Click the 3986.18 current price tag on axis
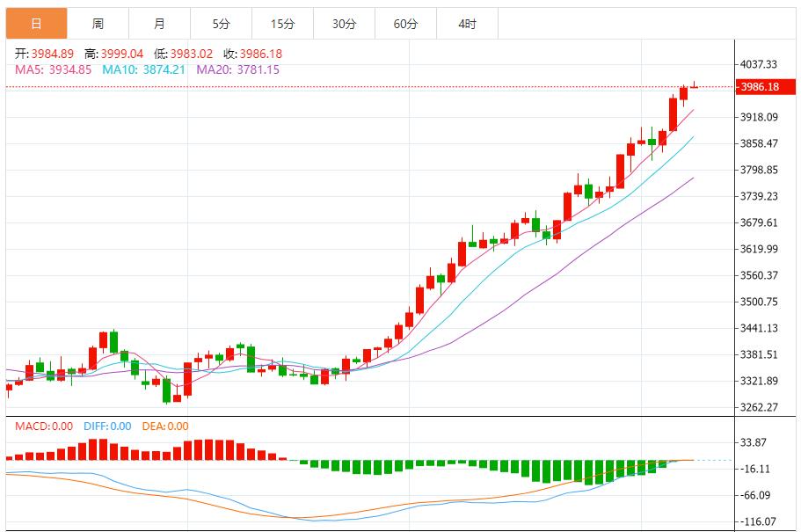 (x=760, y=87)
